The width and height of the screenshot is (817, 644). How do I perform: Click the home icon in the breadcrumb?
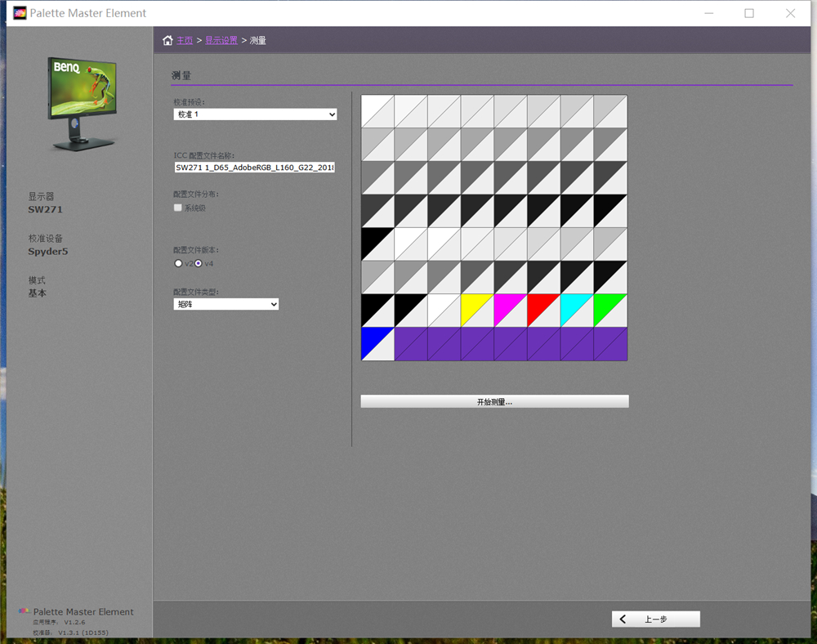(167, 40)
